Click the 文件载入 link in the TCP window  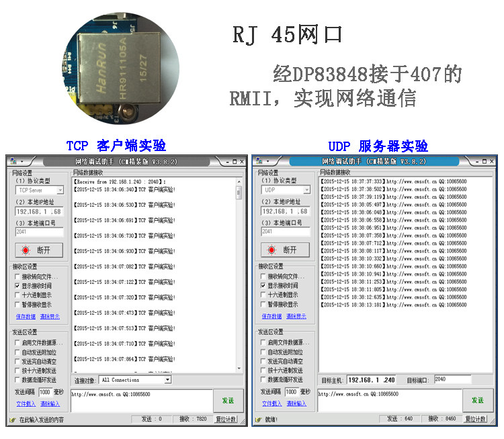[x=26, y=403]
